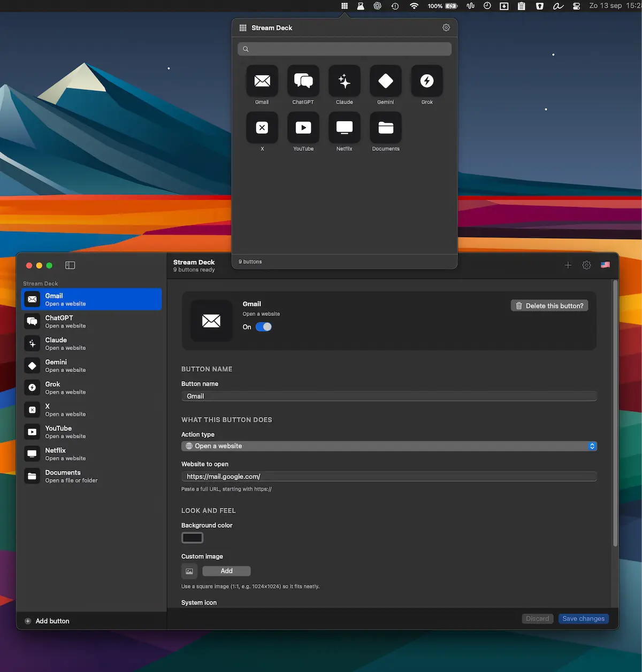Open the ChatGPT button in popup
Image resolution: width=642 pixels, height=672 pixels.
click(x=303, y=81)
